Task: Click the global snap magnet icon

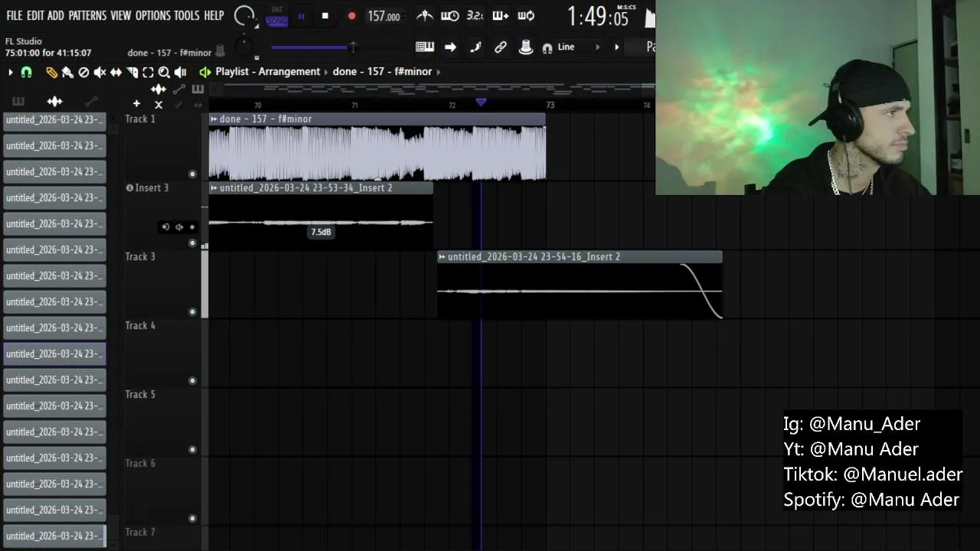Action: 547,47
